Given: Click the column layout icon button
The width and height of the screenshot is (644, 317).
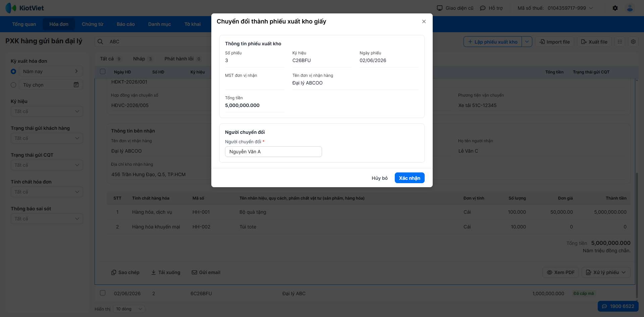Looking at the screenshot, I should tap(620, 42).
